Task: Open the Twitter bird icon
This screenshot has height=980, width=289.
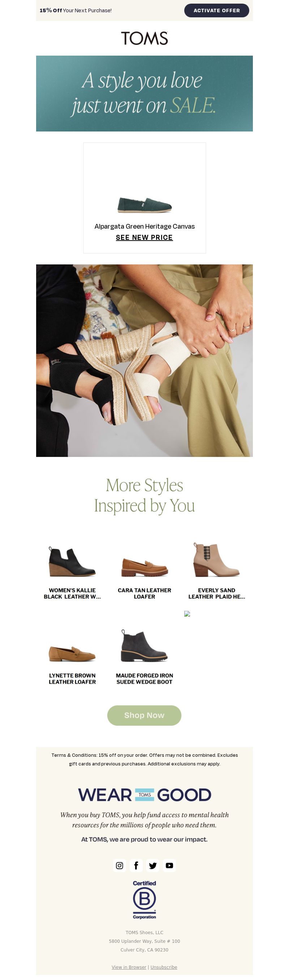Action: pos(153,865)
